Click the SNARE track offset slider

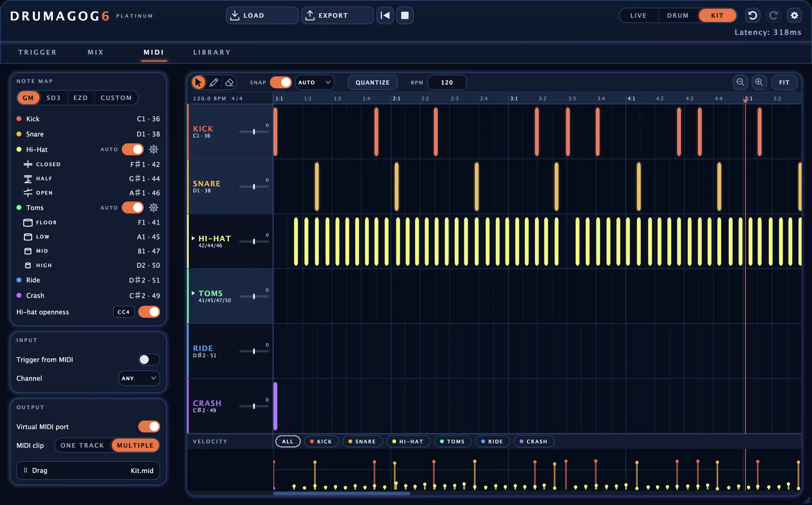point(254,186)
